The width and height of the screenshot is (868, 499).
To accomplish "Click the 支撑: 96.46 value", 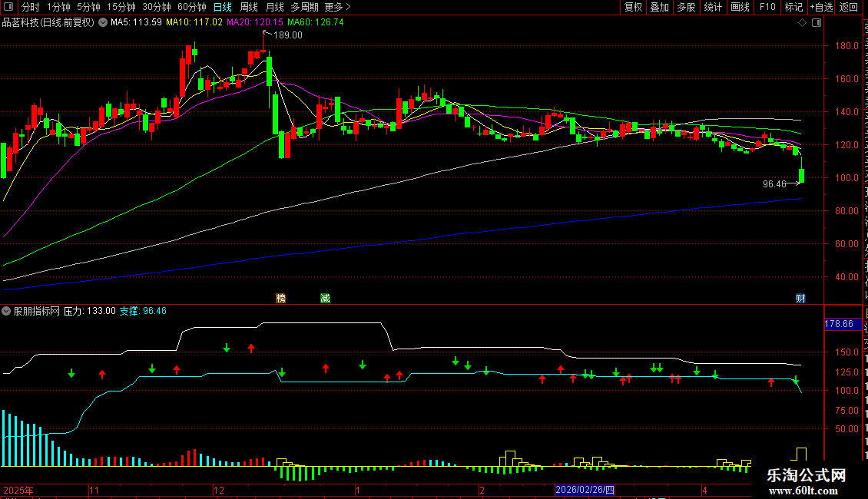I will click(143, 311).
